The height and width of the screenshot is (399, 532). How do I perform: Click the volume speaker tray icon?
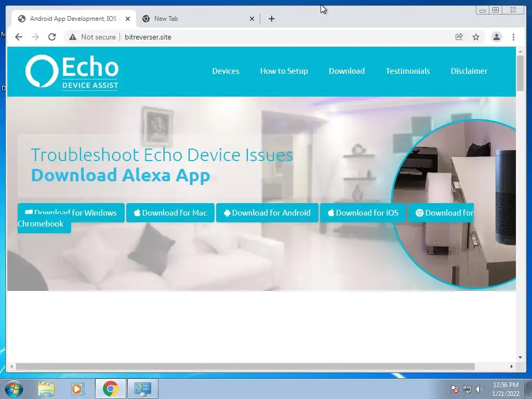tap(479, 389)
